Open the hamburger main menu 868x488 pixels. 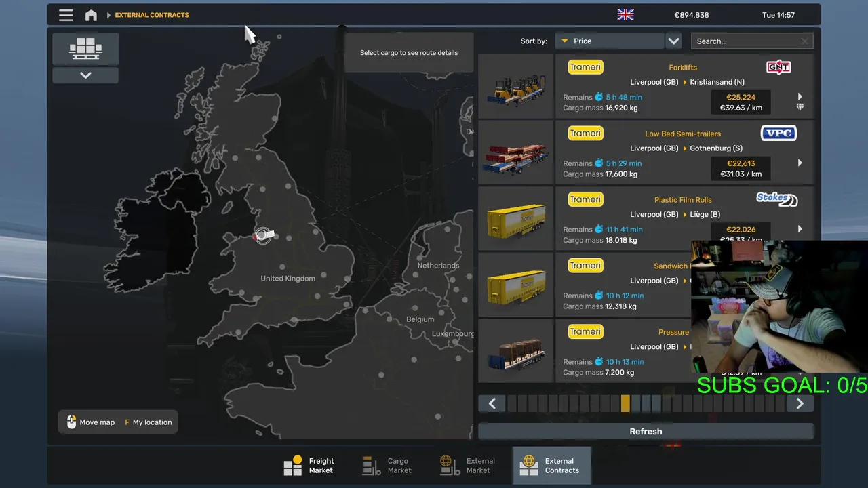[x=66, y=15]
